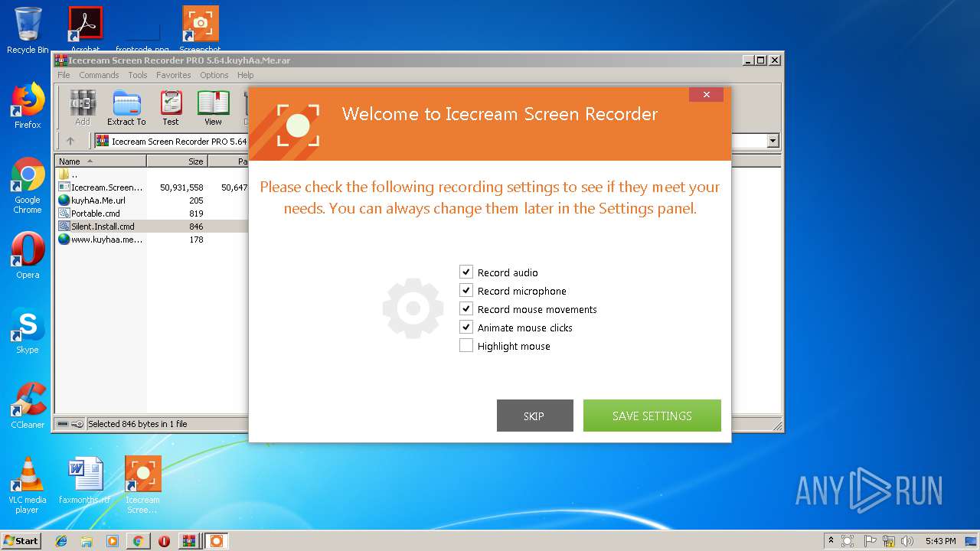Click the SKIP button
This screenshot has height=551, width=980.
pyautogui.click(x=534, y=416)
